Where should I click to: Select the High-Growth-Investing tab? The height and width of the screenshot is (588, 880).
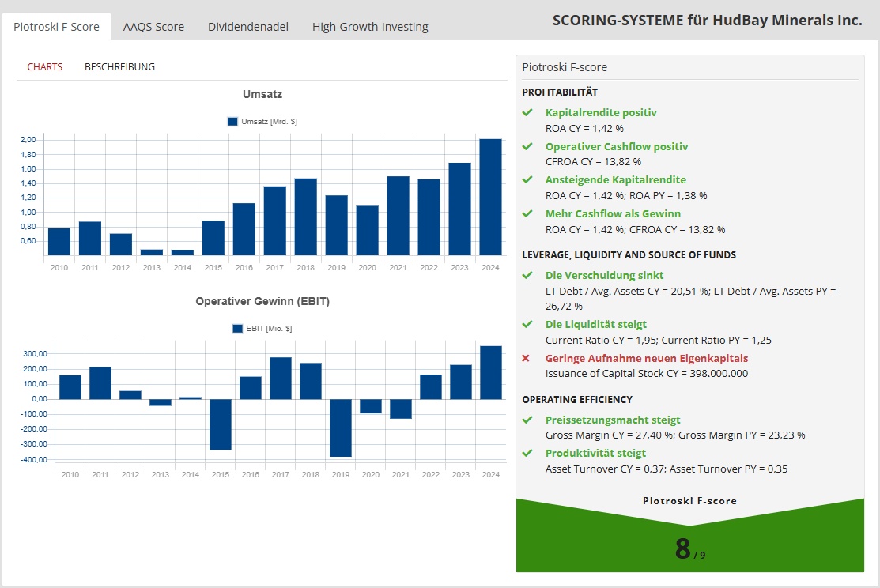point(370,27)
